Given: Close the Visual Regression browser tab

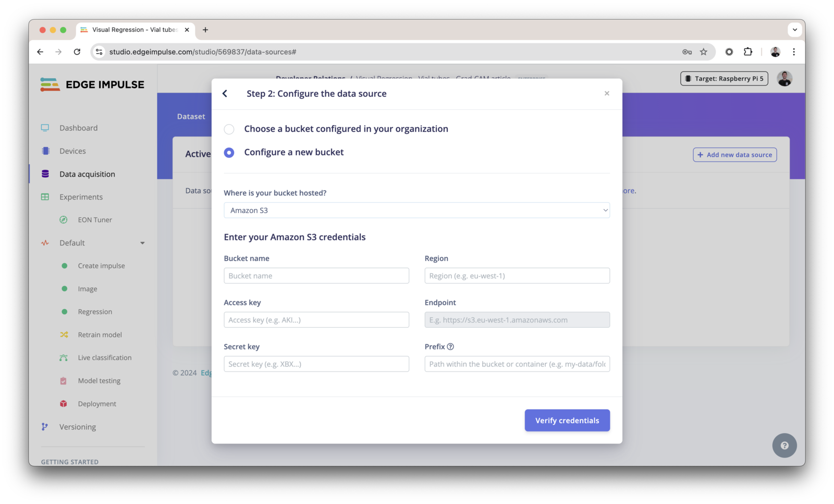Looking at the screenshot, I should (x=187, y=30).
